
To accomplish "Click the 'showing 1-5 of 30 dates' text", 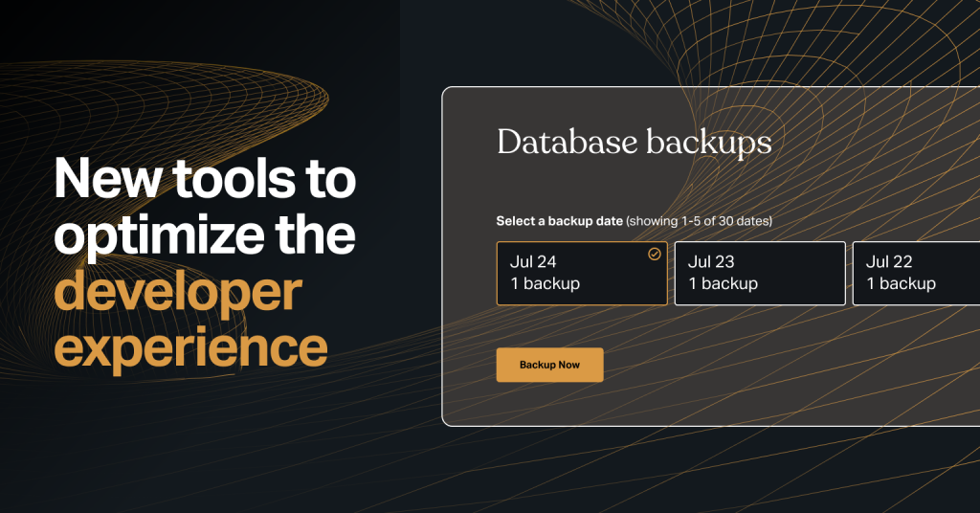I will (x=700, y=221).
